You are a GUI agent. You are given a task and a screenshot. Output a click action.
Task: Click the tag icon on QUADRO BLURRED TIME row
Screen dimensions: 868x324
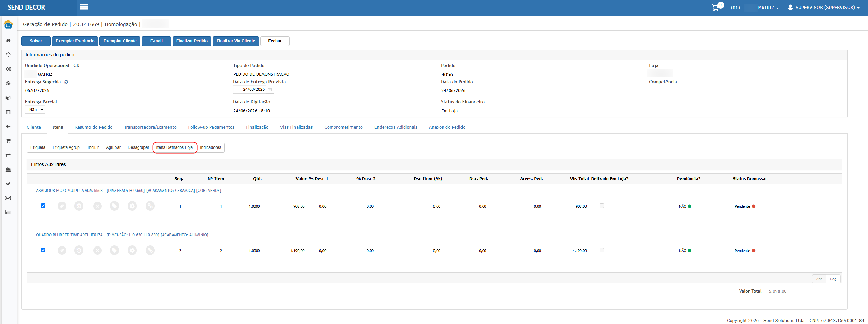pos(114,250)
